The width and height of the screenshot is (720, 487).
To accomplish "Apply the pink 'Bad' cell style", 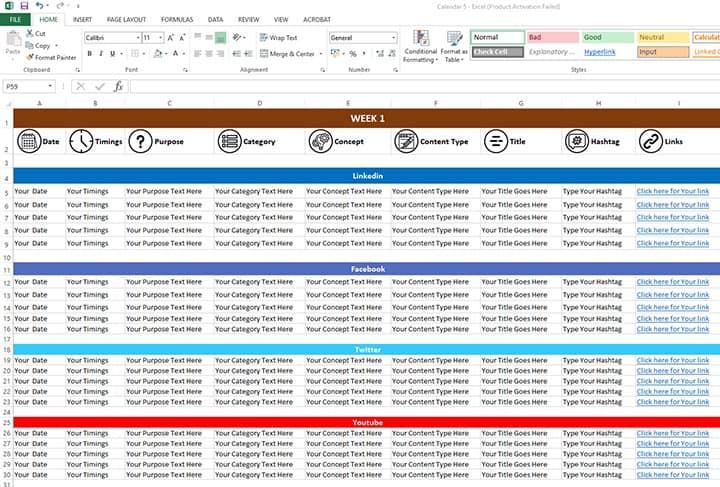I will [x=551, y=37].
